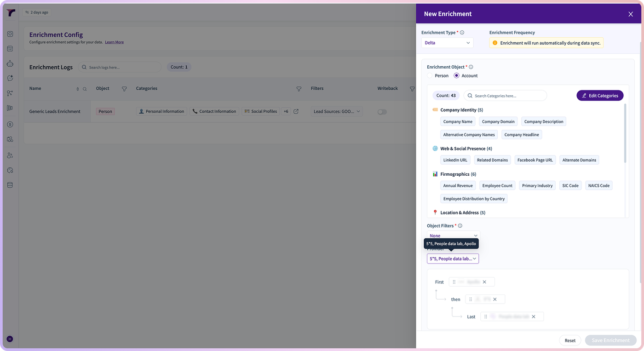Select the Person radio button
This screenshot has width=644, height=351.
pos(430,75)
